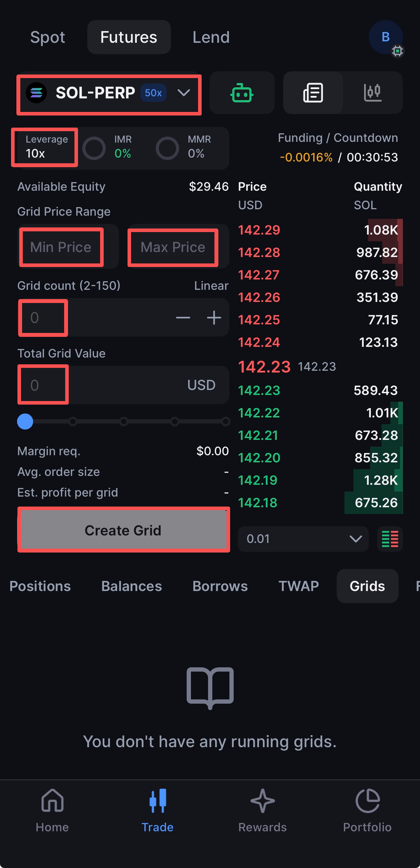The height and width of the screenshot is (868, 420).
Task: Toggle the Linear grid mode
Action: point(211,286)
